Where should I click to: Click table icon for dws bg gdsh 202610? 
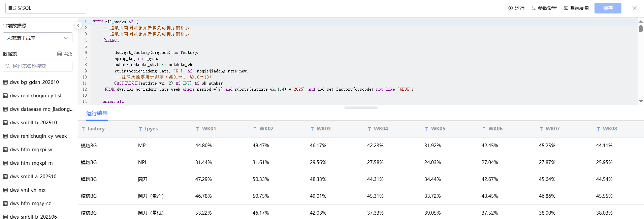[5, 82]
